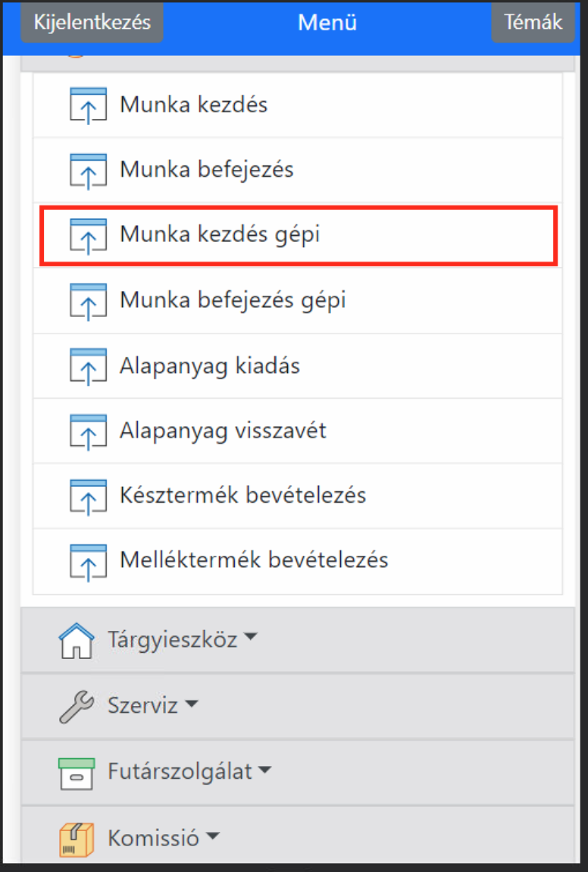Open the Témák themes button
This screenshot has width=588, height=872.
click(x=533, y=22)
